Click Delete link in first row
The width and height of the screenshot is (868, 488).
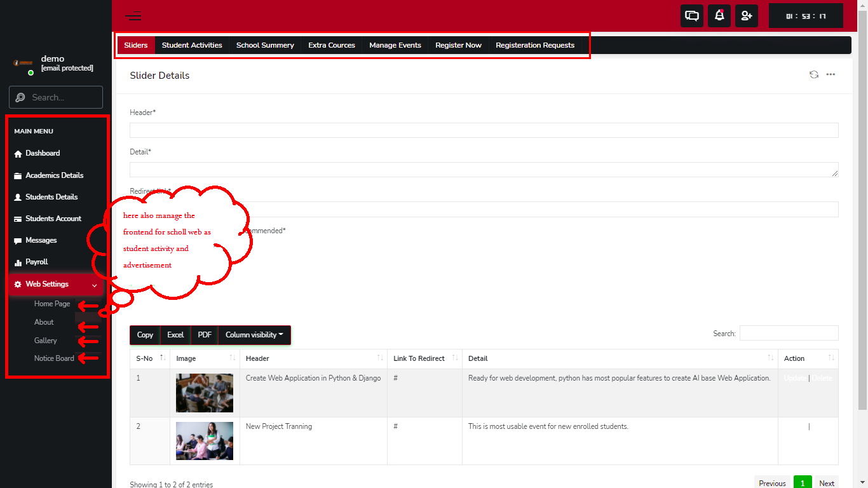pyautogui.click(x=822, y=378)
